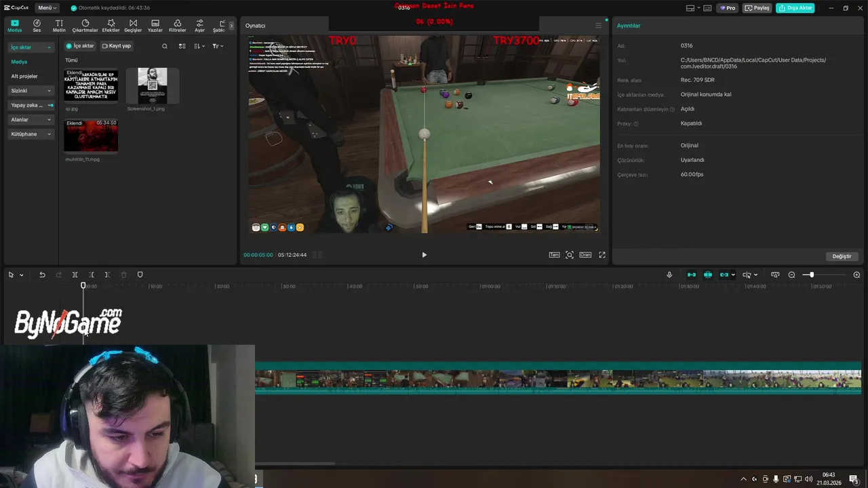Click the delete trash icon in timeline
Screen dimensions: 868x488
pyautogui.click(x=123, y=274)
